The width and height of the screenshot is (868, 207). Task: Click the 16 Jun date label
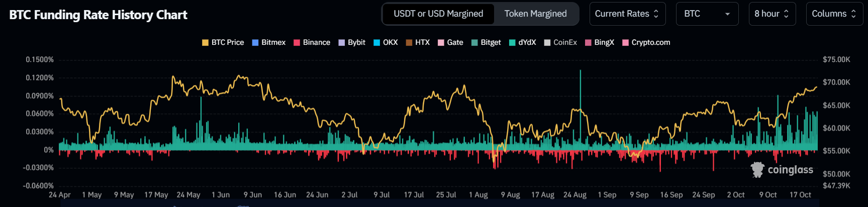(284, 194)
